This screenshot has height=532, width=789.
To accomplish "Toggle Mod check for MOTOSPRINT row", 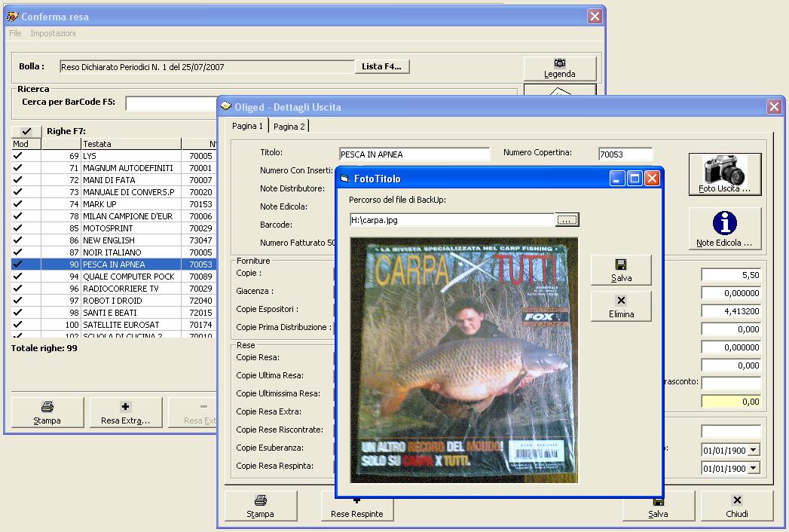I will pos(17,228).
